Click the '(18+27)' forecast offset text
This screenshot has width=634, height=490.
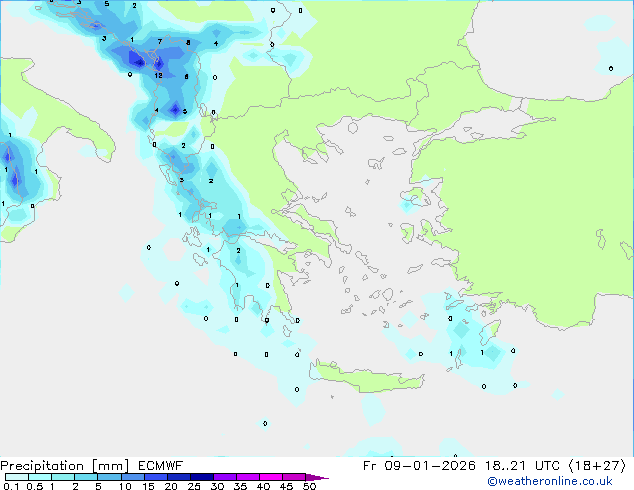pos(597,466)
